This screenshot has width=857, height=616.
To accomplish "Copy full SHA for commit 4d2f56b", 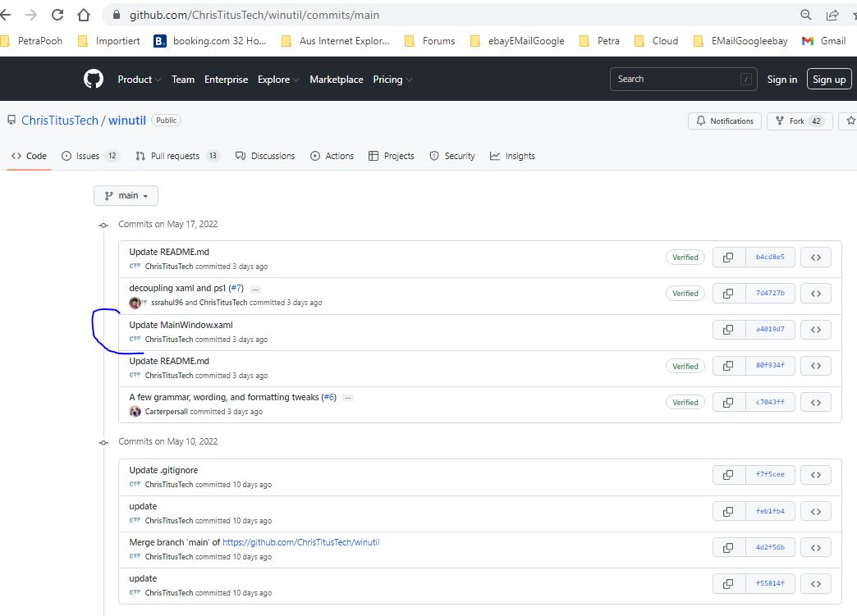I will tap(729, 547).
